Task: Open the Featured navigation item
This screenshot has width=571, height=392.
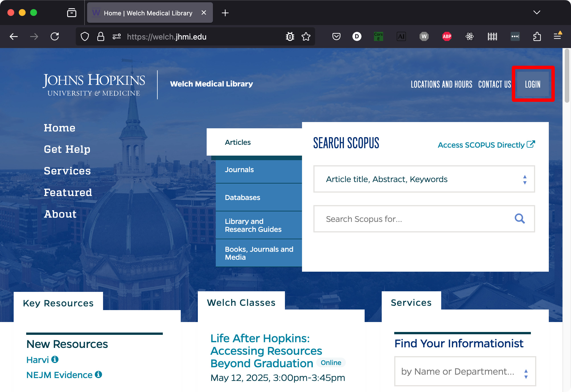Action: pos(68,193)
